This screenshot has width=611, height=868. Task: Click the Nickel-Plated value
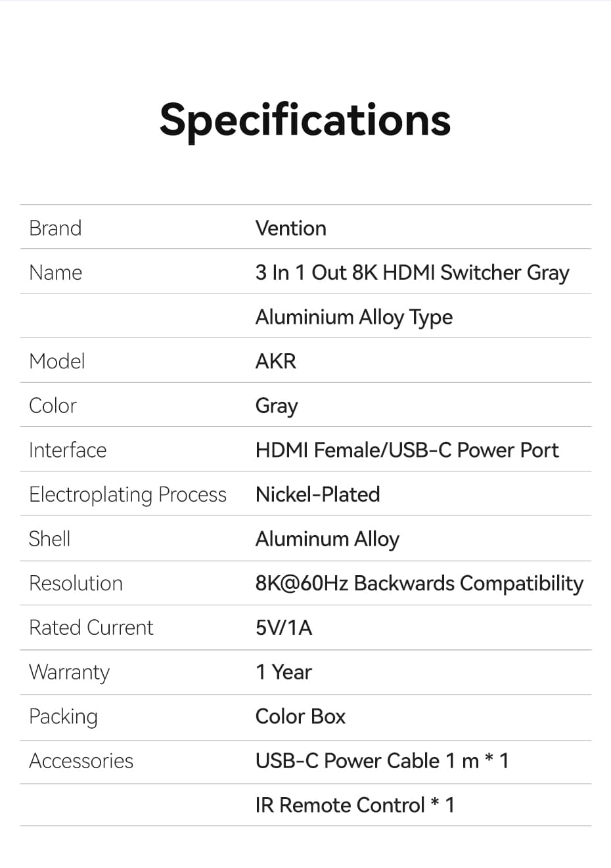tap(317, 494)
